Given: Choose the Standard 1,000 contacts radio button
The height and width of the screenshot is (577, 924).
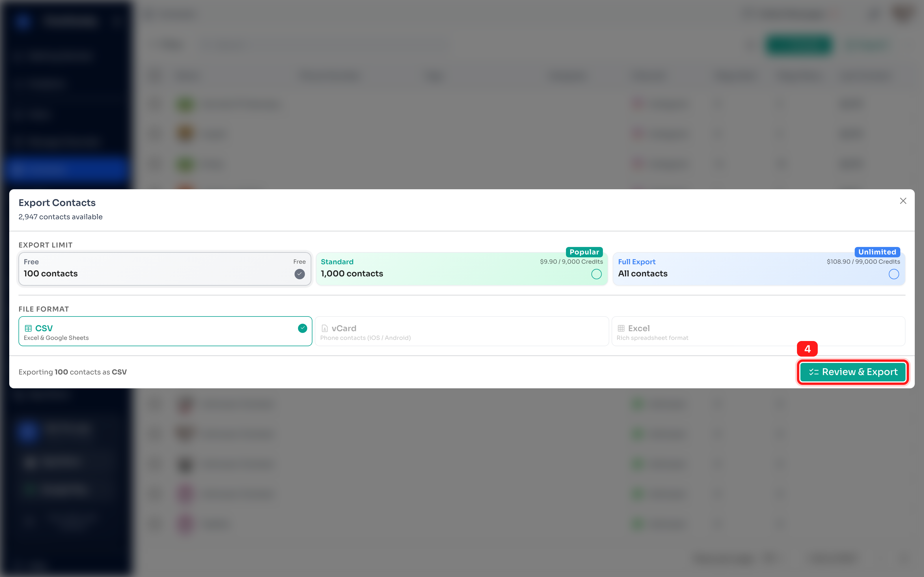Looking at the screenshot, I should coord(596,274).
